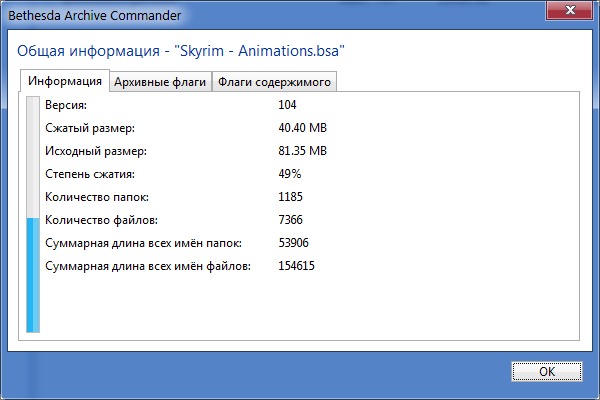
Task: Select the 40.40 MB compressed size value
Action: 303,128
